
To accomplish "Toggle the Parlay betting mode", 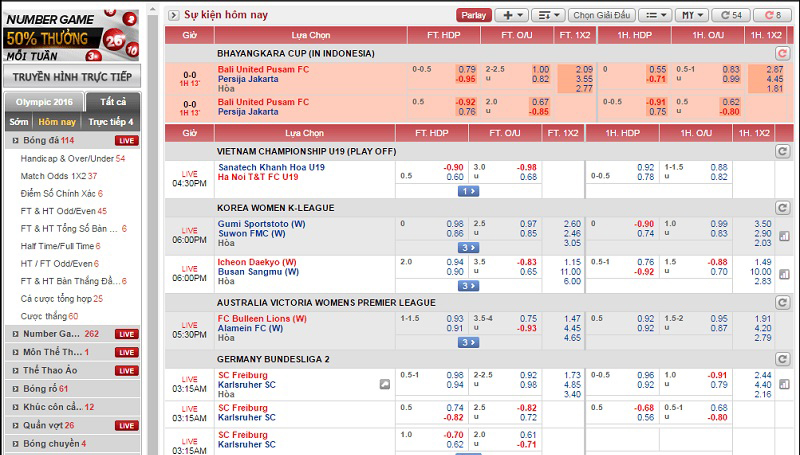I will coord(471,15).
